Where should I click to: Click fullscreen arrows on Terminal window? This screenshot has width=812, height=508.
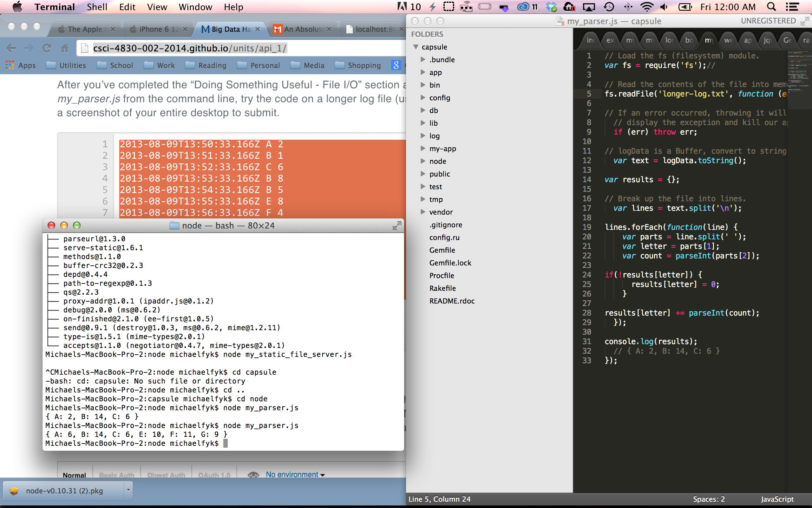[x=396, y=225]
